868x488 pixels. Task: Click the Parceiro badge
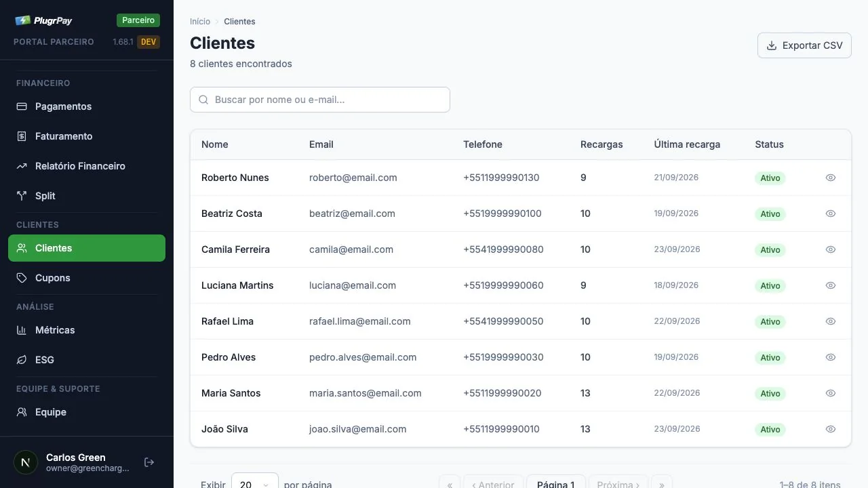[138, 20]
